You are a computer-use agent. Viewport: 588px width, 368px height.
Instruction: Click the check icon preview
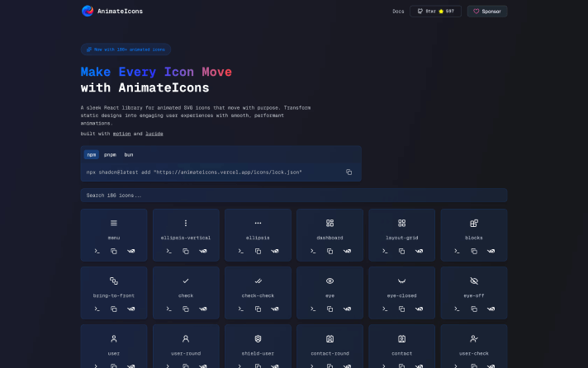186,281
